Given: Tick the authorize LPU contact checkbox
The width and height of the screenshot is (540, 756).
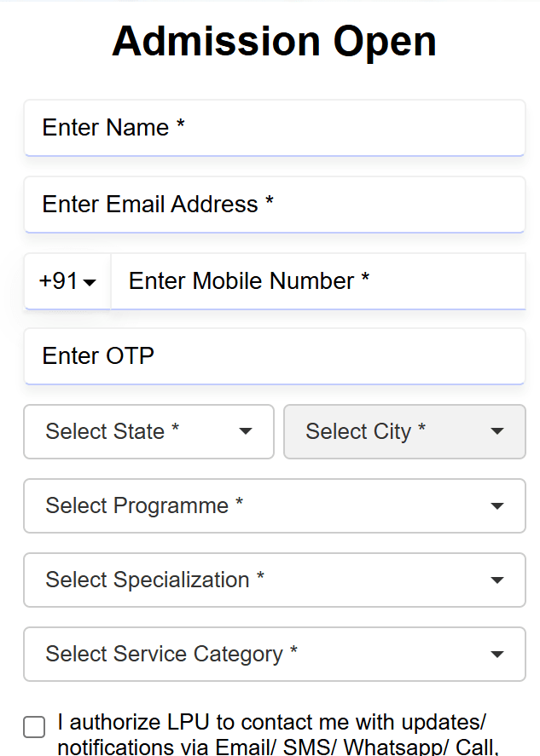Looking at the screenshot, I should tap(34, 727).
